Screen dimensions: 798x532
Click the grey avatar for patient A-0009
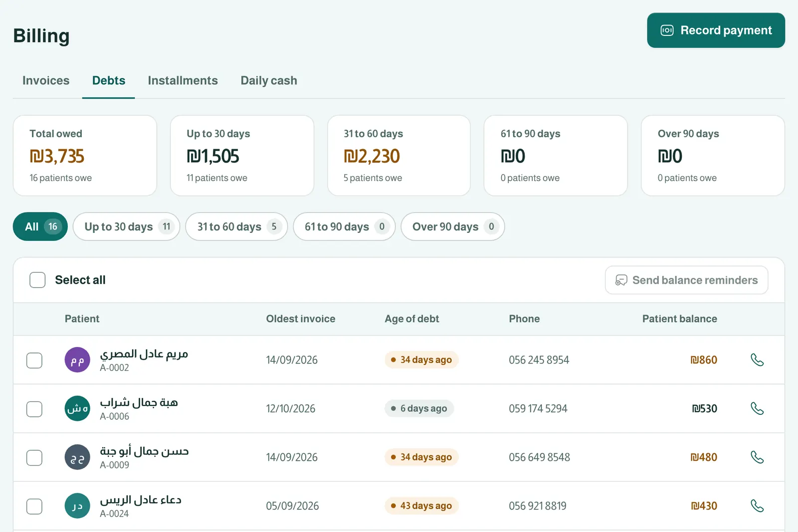coord(77,457)
